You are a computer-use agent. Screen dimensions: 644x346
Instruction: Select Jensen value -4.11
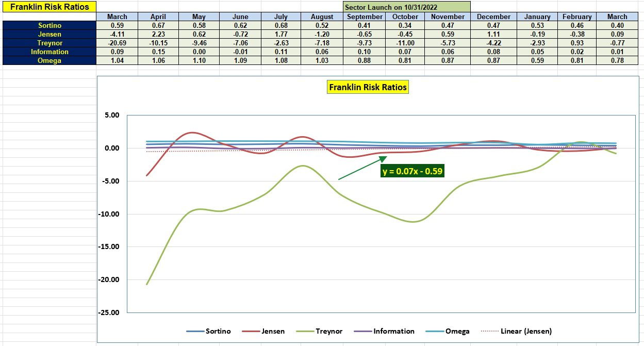117,34
